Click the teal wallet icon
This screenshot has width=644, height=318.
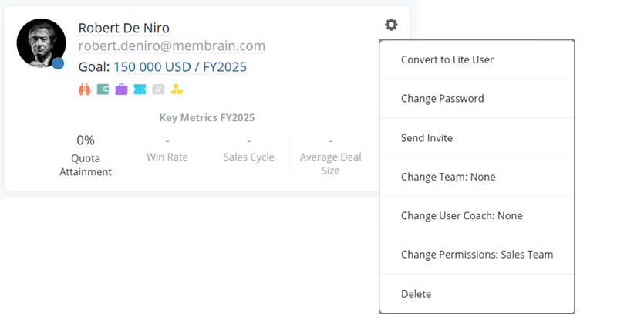pos(103,90)
